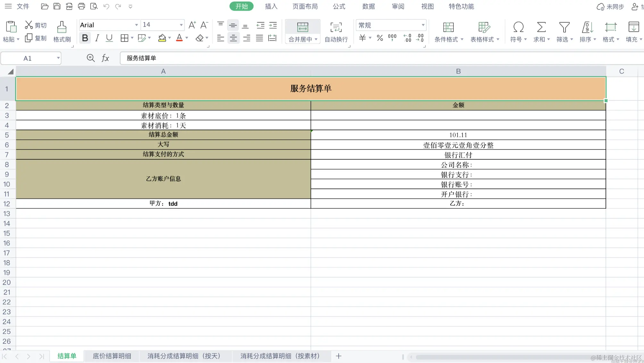Click the Sum sigma icon

point(541,28)
